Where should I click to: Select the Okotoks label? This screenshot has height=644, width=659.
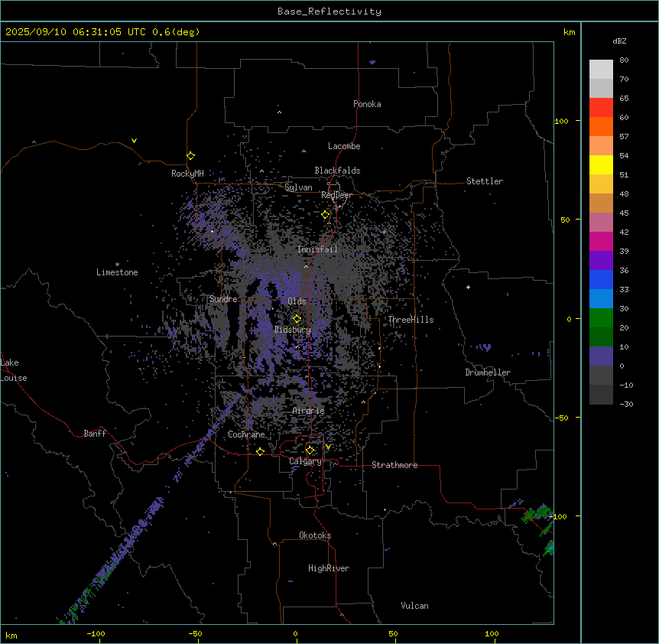click(x=315, y=535)
